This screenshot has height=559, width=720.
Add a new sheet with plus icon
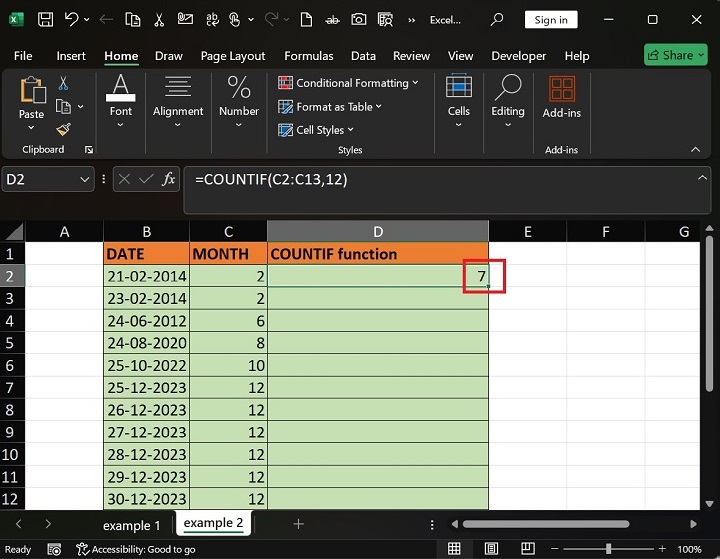click(x=298, y=524)
